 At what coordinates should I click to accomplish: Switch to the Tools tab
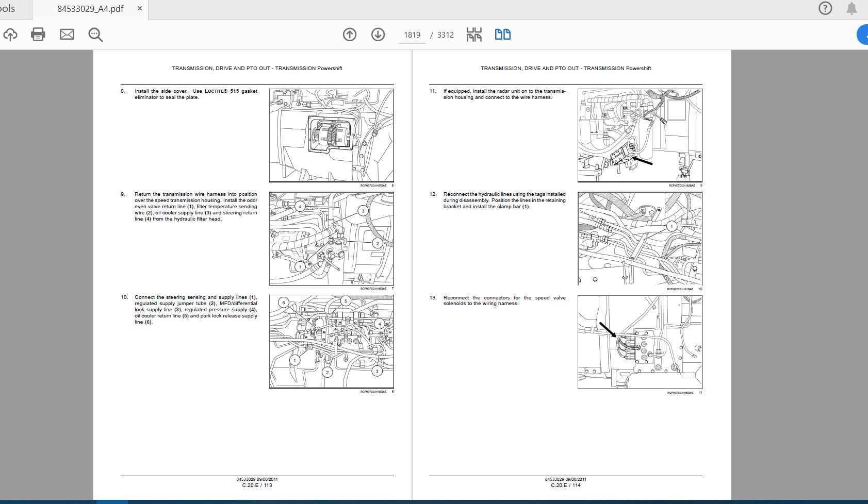tap(8, 9)
